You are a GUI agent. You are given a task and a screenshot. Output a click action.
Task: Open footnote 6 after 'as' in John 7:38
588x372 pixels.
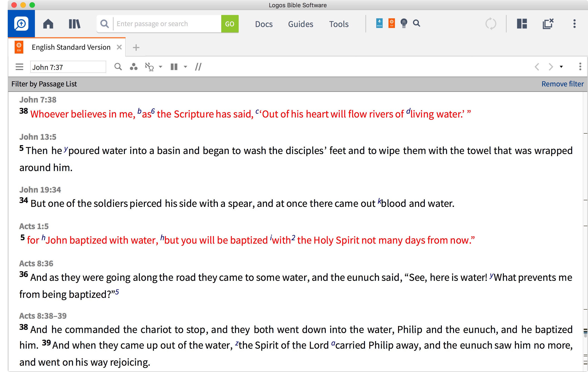[153, 111]
